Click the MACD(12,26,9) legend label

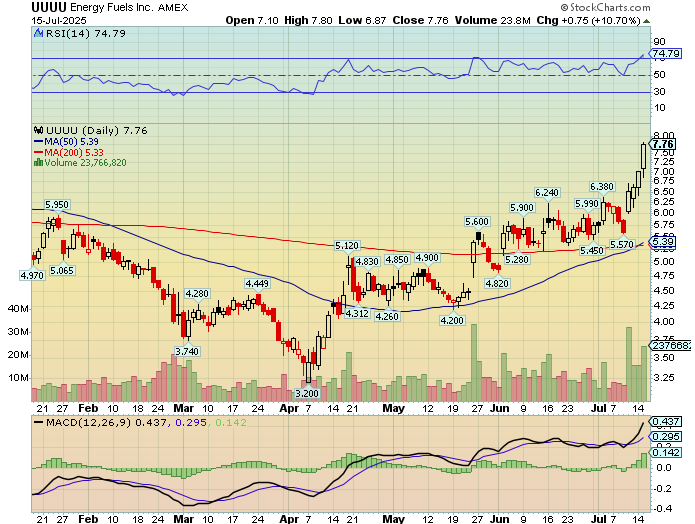[x=88, y=422]
